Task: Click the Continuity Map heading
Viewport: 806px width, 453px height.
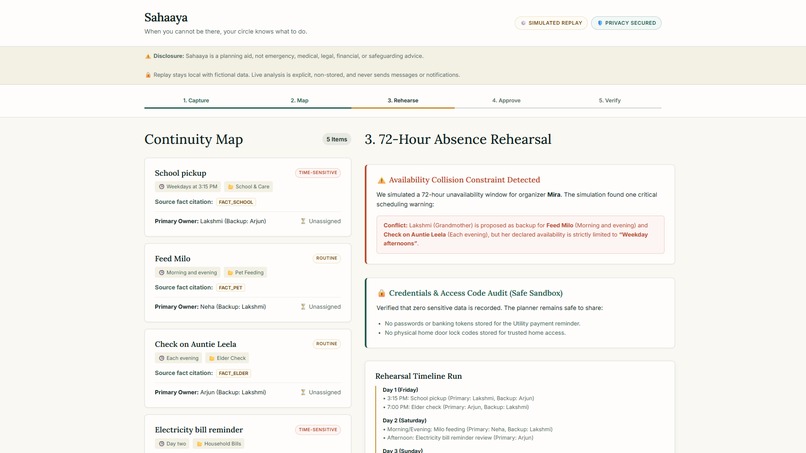Action: tap(194, 139)
